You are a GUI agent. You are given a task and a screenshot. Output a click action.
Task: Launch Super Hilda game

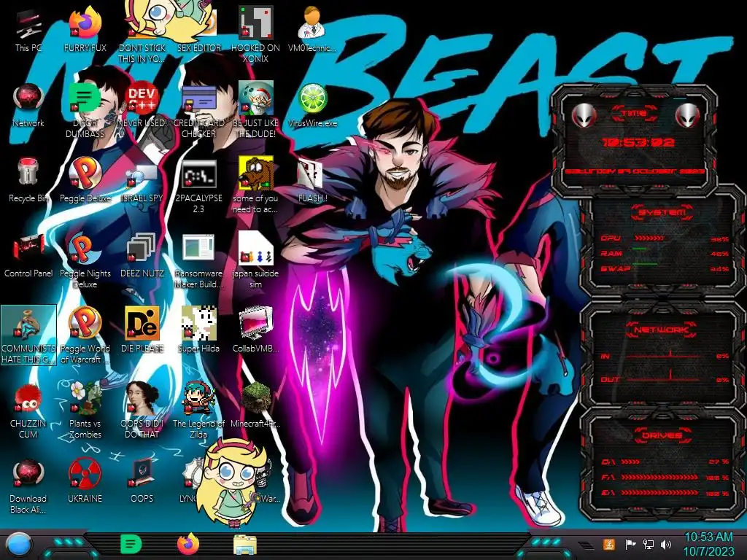coord(198,331)
